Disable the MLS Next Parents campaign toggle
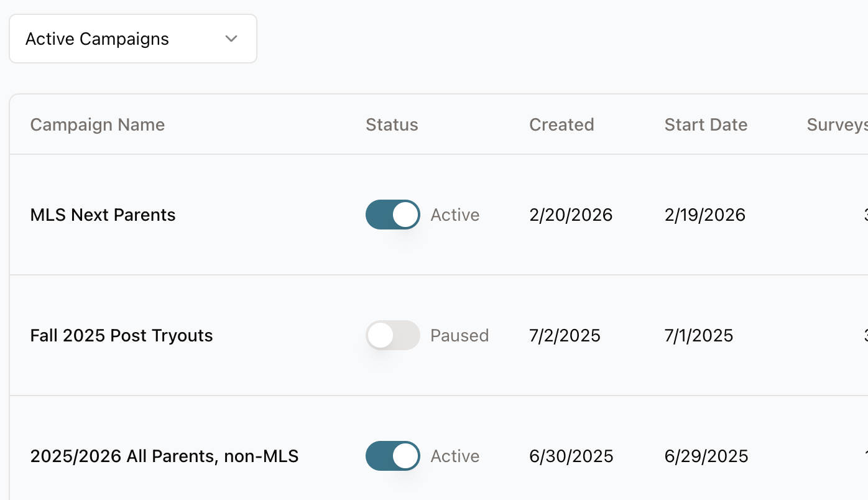 393,215
